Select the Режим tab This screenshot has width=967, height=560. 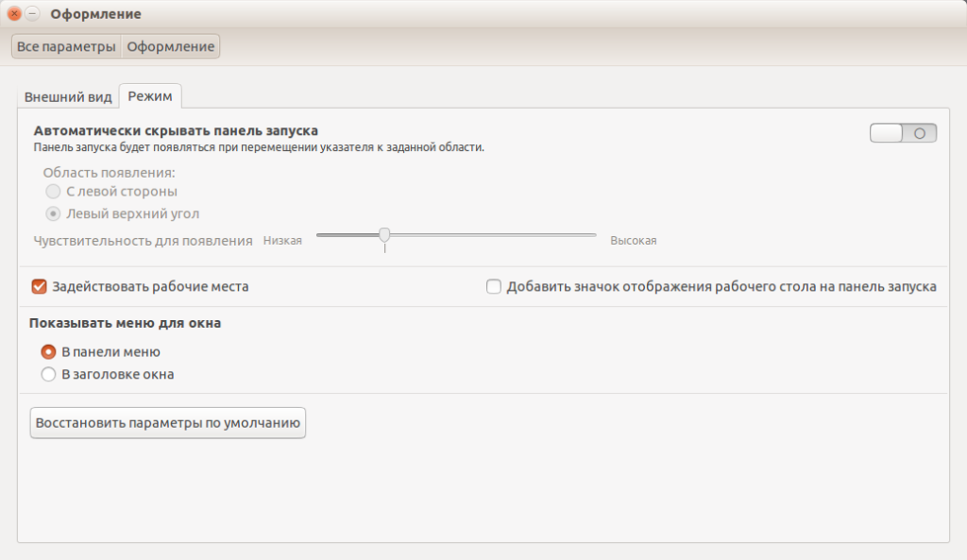[x=150, y=97]
